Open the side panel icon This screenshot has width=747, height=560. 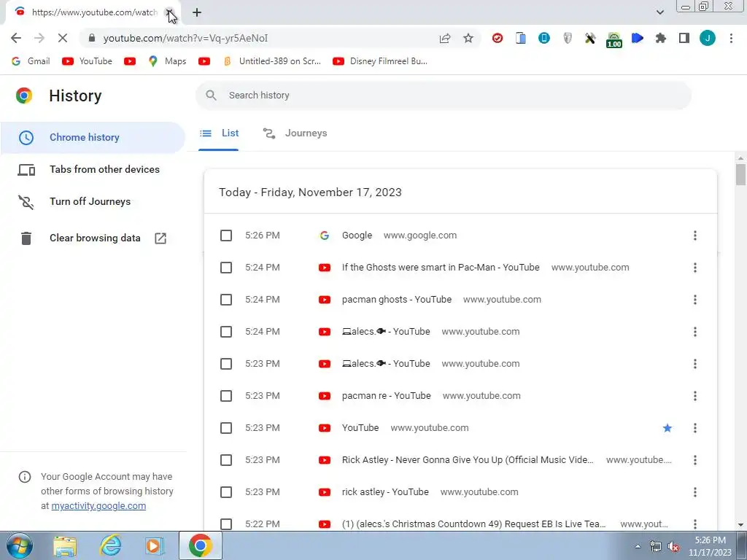point(684,38)
